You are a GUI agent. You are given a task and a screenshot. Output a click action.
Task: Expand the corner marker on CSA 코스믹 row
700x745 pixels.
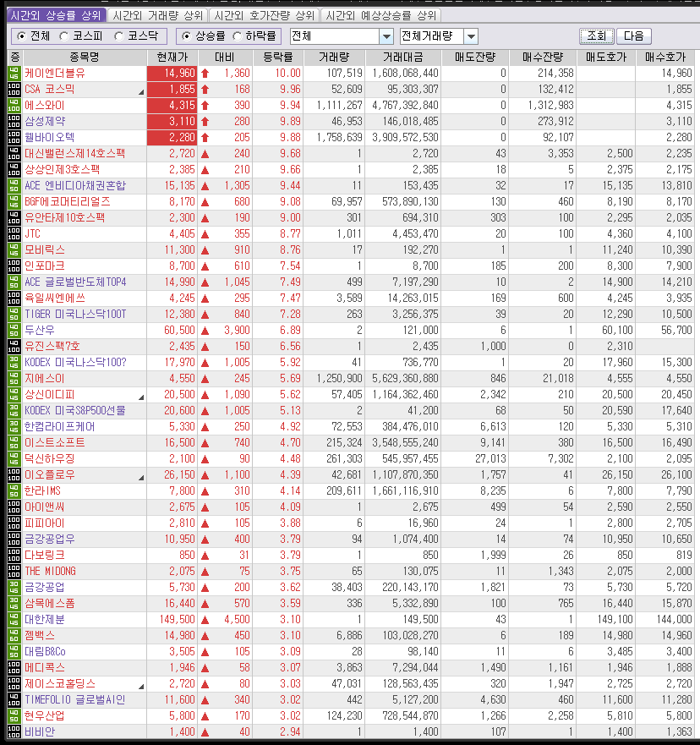[141, 92]
